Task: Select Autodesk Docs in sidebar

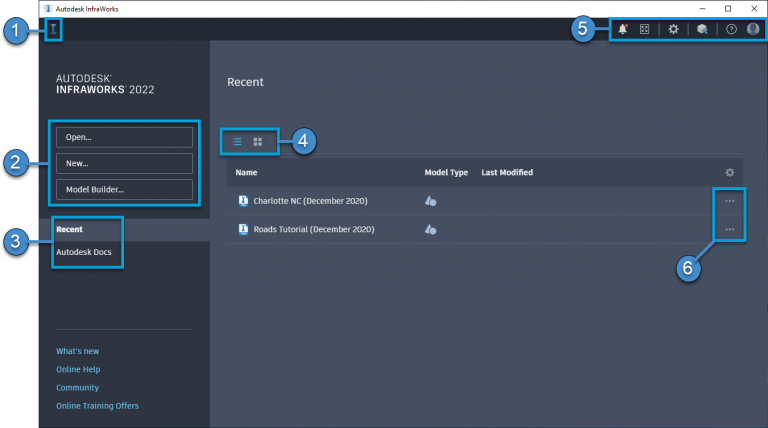Action: coord(83,252)
